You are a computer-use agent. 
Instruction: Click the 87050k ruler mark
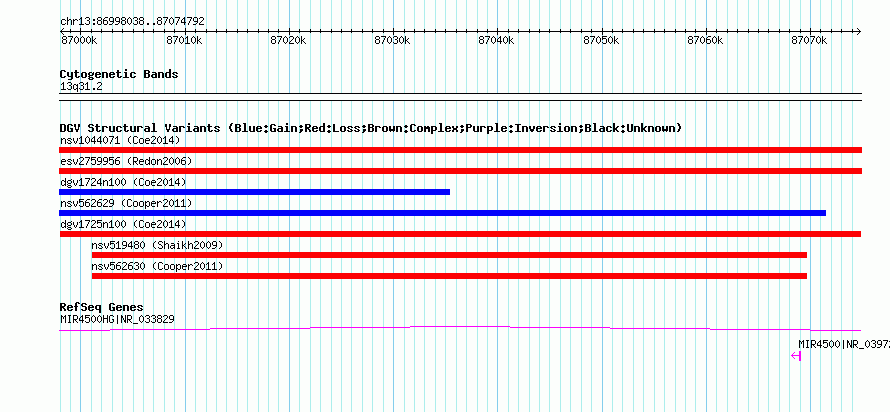pos(602,41)
